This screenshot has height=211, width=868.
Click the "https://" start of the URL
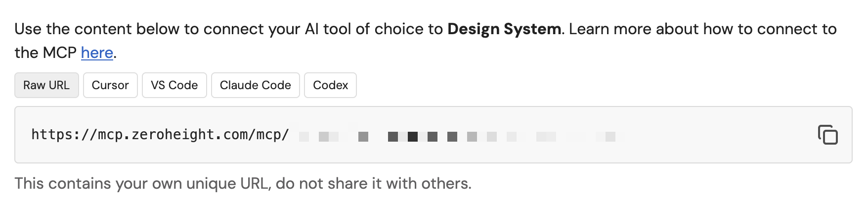(x=63, y=135)
